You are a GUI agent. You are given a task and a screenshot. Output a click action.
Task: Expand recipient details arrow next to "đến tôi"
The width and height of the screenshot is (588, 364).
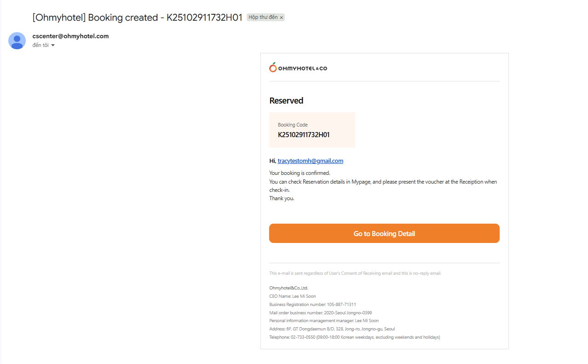point(53,45)
